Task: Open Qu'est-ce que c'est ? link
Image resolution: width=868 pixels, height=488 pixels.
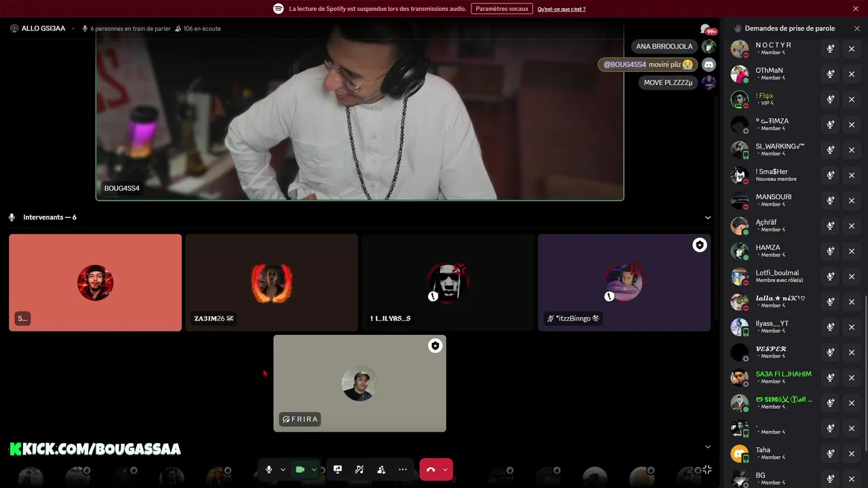Action: [x=561, y=9]
